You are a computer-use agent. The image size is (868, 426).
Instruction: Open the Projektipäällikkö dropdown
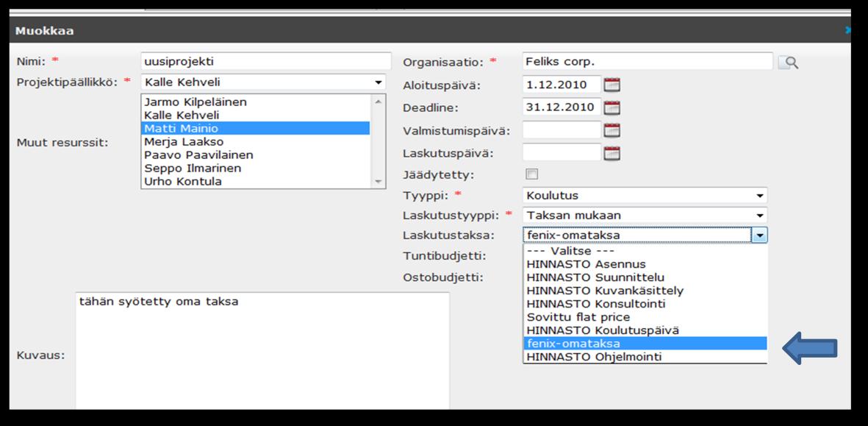coord(264,82)
